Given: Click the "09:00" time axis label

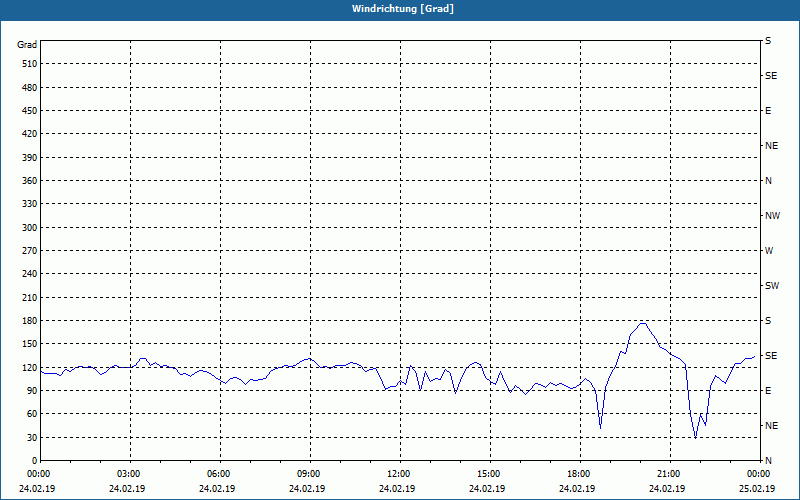Looking at the screenshot, I should click(310, 474).
